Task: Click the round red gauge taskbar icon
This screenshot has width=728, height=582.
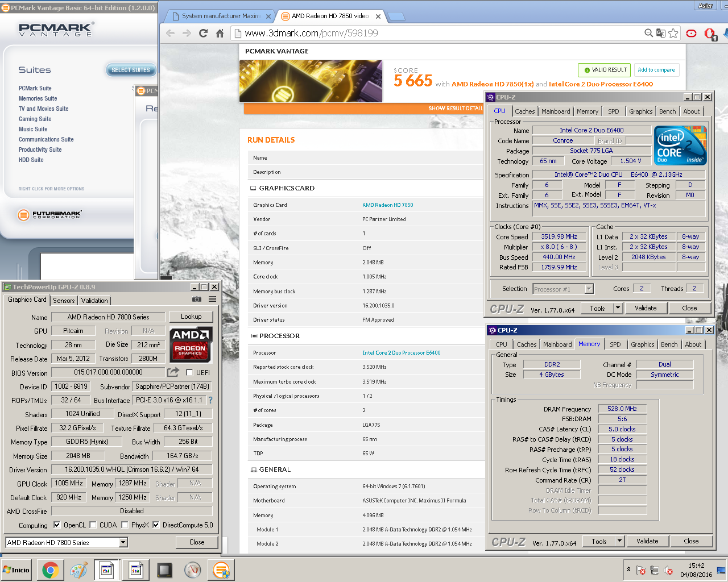Action: (193, 569)
